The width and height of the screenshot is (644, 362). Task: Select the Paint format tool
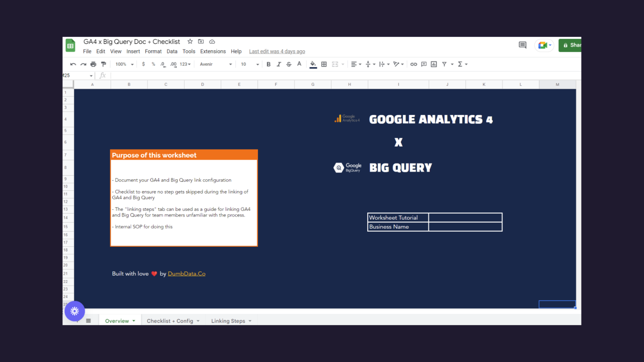click(x=103, y=64)
